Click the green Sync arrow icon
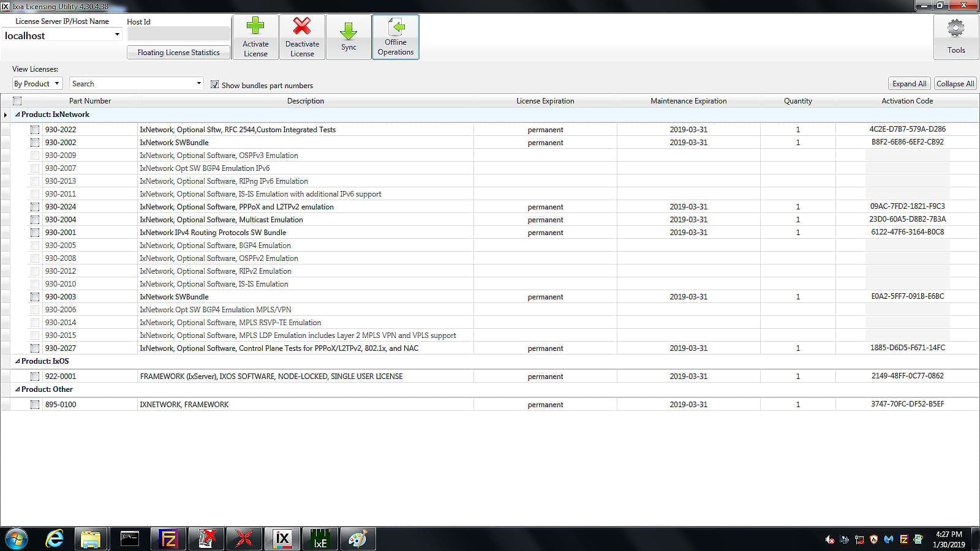Viewport: 980px width, 551px height. click(x=349, y=31)
